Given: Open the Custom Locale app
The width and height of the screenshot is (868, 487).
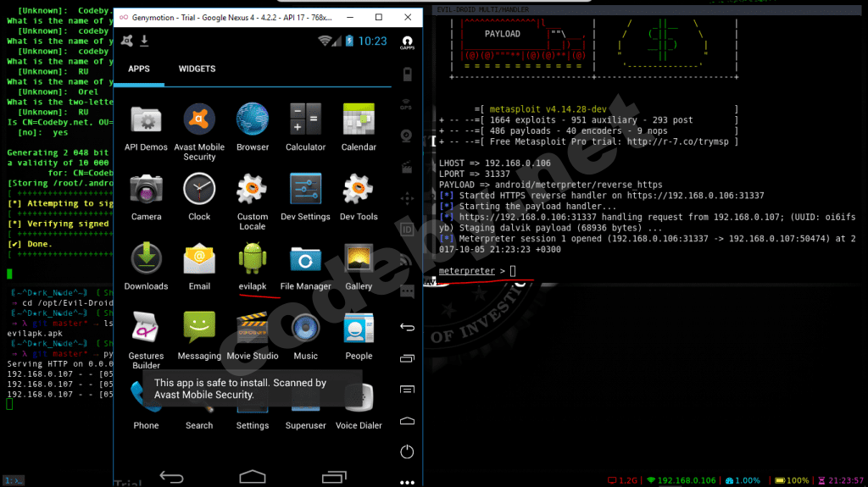Looking at the screenshot, I should pos(253,202).
